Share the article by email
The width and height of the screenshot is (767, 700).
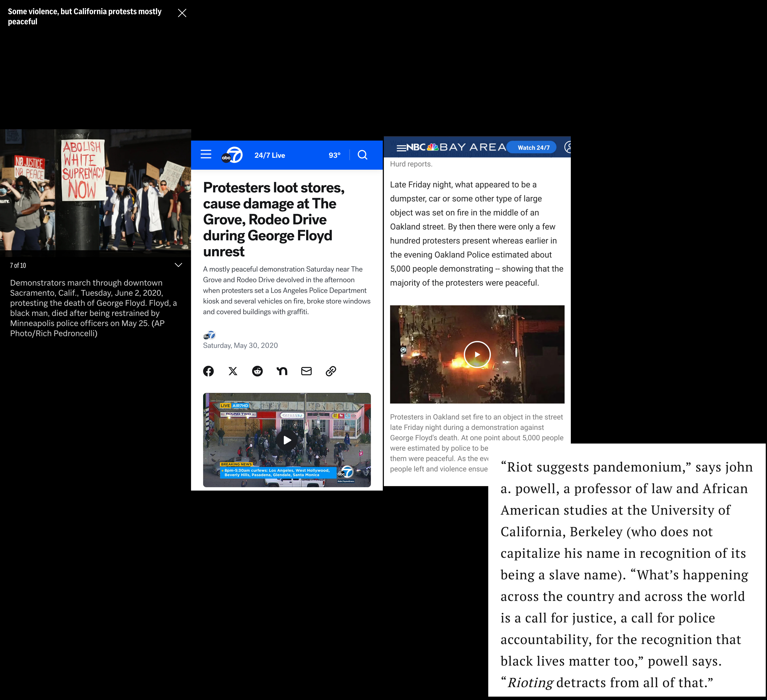306,371
